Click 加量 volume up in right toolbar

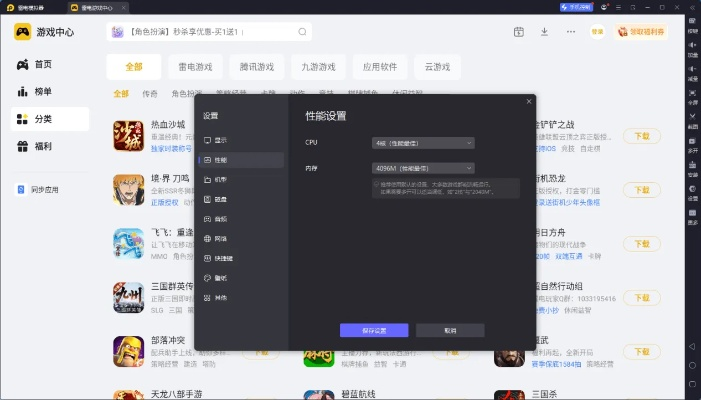(x=693, y=49)
